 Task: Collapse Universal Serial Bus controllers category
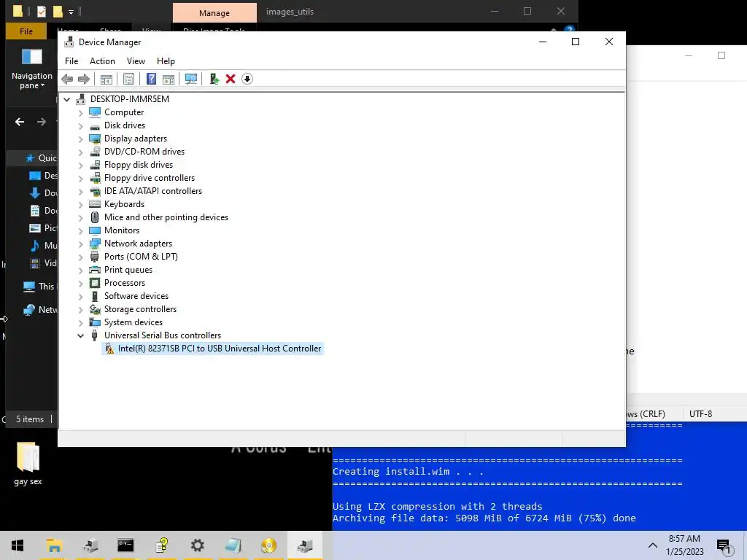coord(80,335)
